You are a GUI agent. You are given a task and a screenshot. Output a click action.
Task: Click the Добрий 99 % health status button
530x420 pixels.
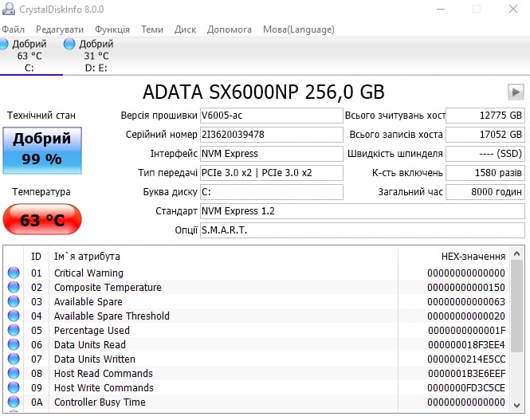(42, 151)
